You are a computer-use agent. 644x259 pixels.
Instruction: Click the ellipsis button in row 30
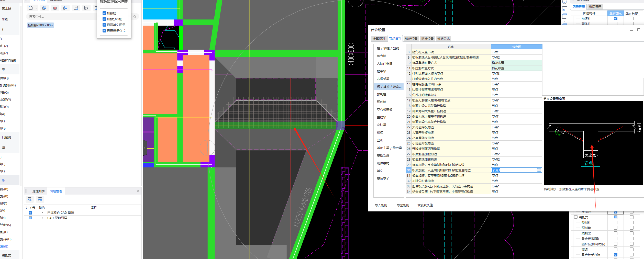[539, 170]
